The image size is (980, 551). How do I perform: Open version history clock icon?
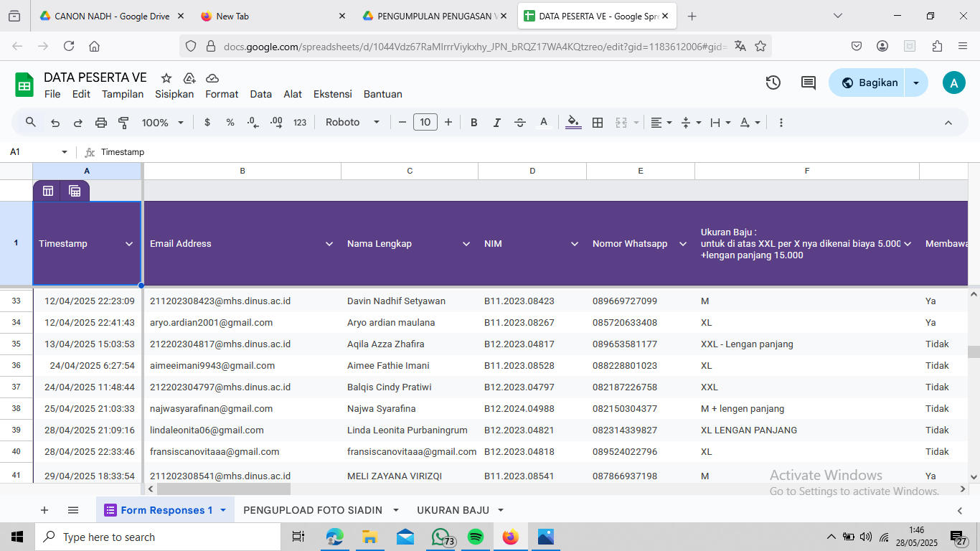coord(773,83)
